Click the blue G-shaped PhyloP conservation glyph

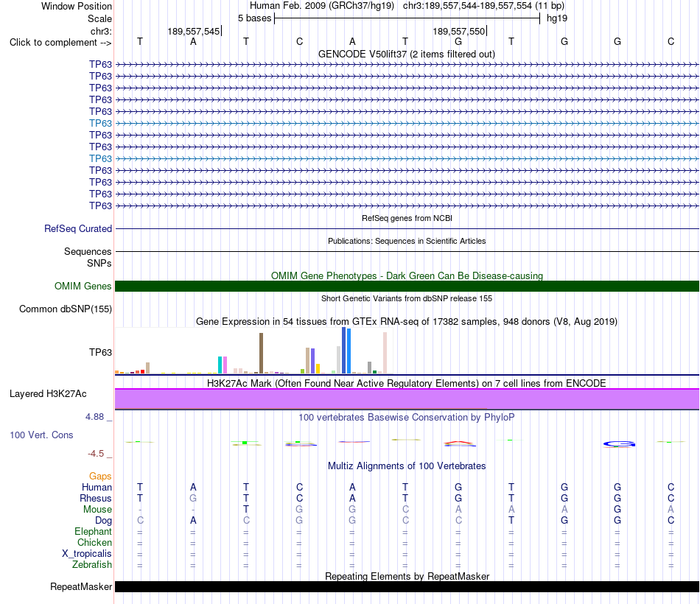[x=619, y=443]
